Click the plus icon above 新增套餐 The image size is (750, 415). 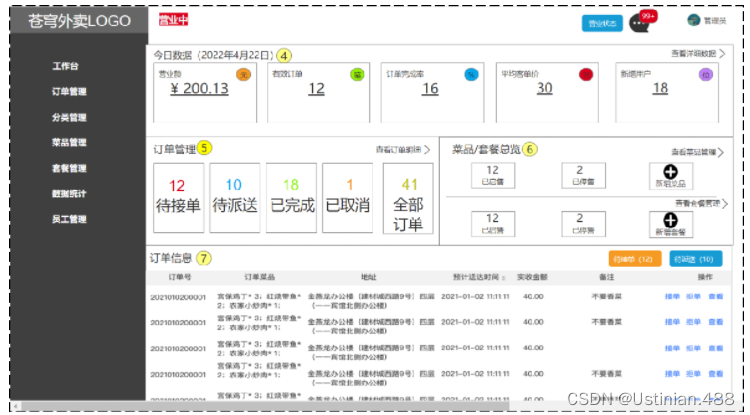point(671,220)
